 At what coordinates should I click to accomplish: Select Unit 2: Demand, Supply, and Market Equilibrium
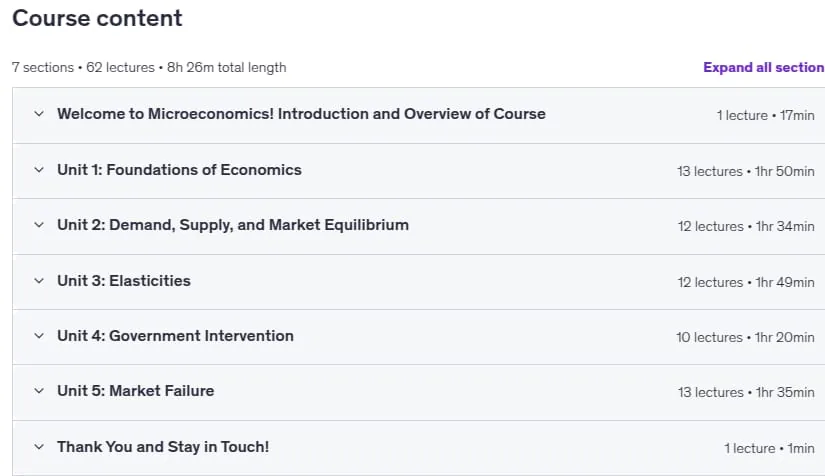point(233,225)
